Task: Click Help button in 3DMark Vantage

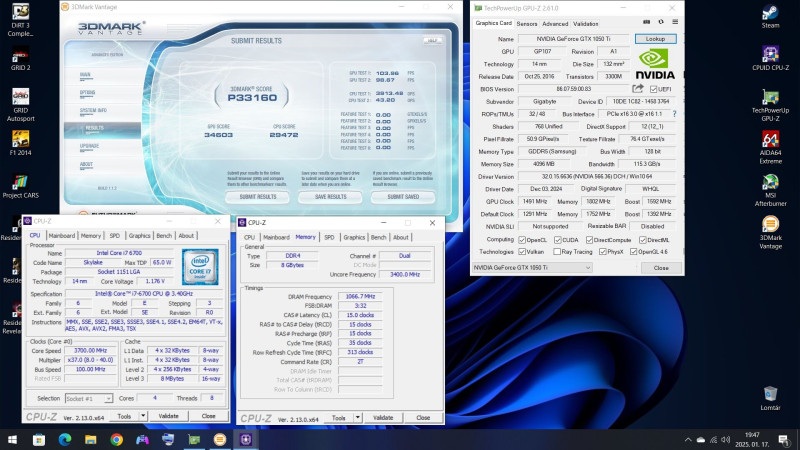Action: tap(432, 40)
